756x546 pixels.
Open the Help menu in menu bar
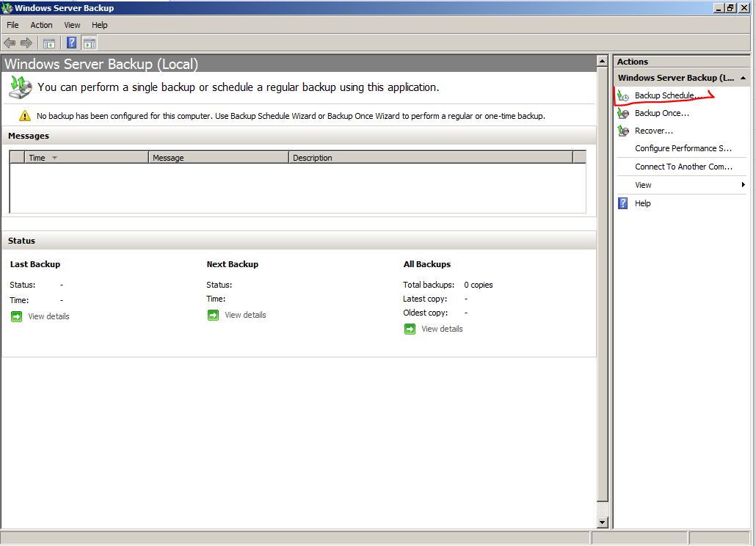click(100, 25)
